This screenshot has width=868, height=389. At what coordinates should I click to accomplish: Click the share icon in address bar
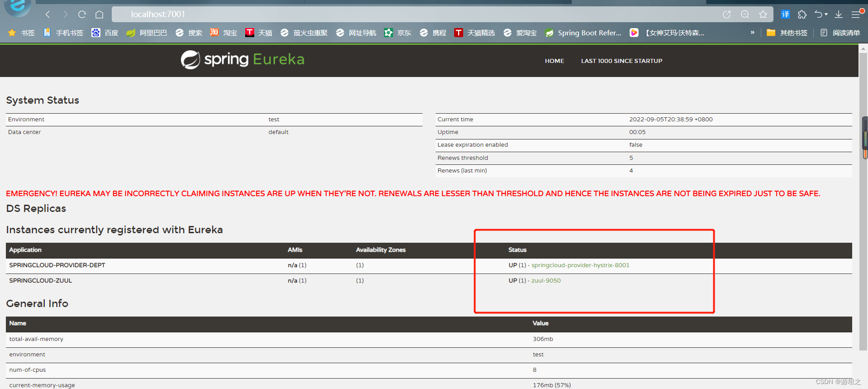[x=727, y=14]
